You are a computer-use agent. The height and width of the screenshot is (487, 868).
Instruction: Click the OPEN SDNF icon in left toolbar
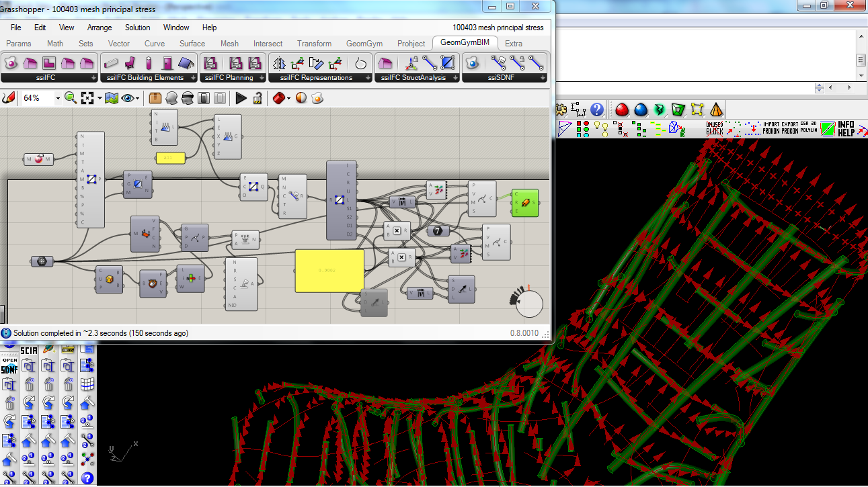click(9, 365)
